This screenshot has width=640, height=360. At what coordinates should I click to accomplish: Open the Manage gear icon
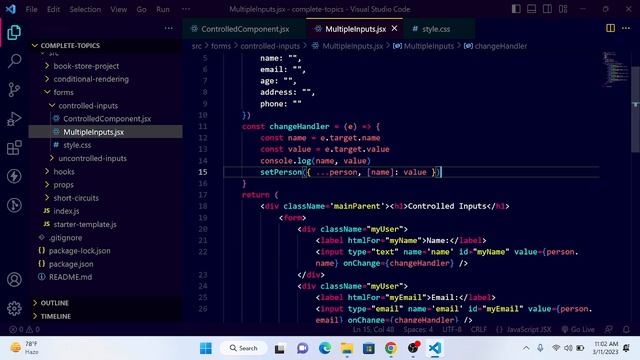[x=14, y=308]
